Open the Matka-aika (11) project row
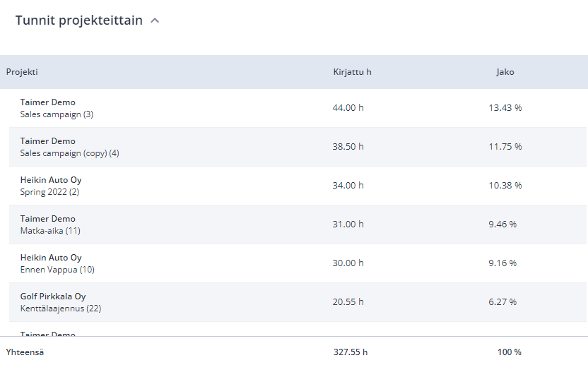This screenshot has width=588, height=365. (298, 225)
